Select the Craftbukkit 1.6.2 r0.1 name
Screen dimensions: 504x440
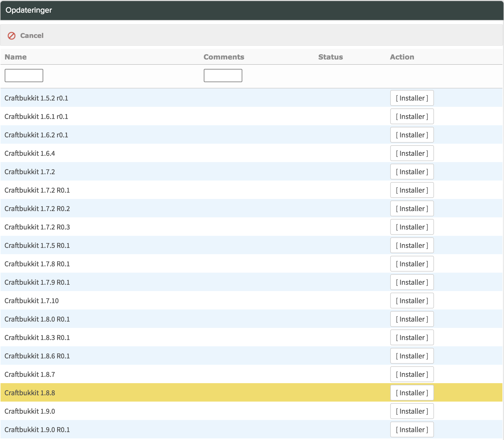point(36,135)
